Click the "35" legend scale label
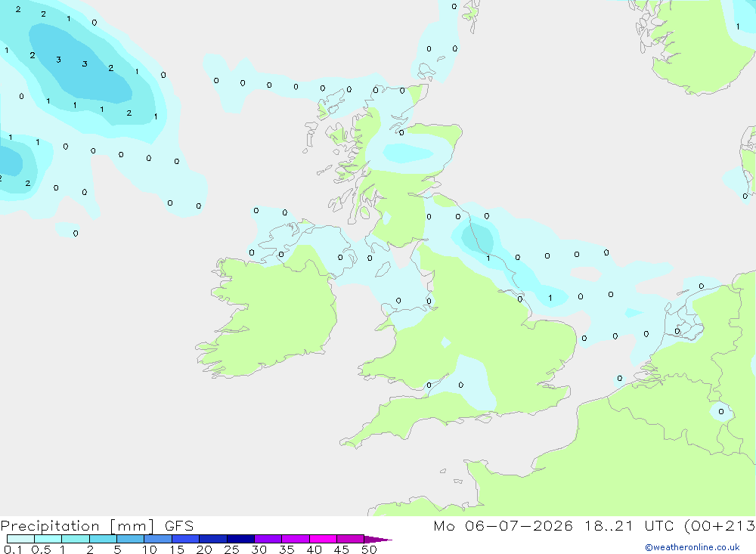Screen dimensions: 756x554 point(287,549)
